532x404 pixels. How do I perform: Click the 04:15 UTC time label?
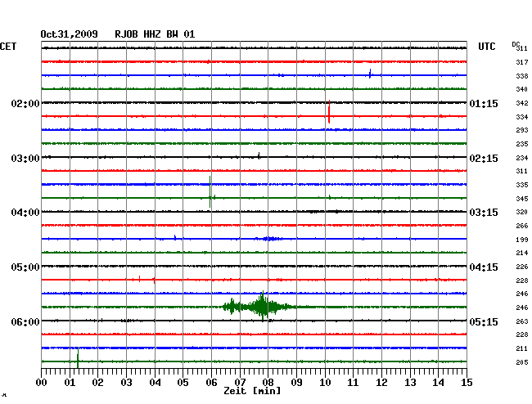pos(484,267)
